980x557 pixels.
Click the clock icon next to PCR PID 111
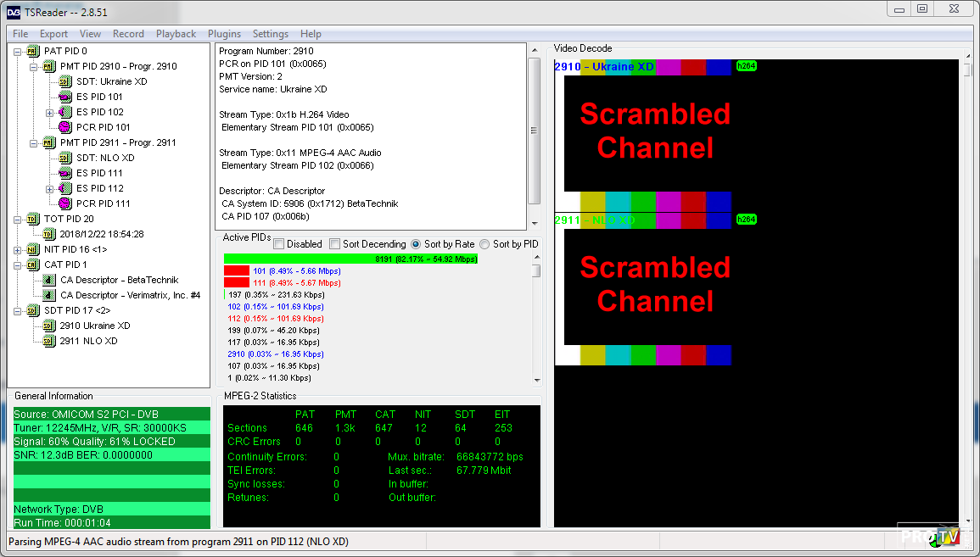coord(64,203)
